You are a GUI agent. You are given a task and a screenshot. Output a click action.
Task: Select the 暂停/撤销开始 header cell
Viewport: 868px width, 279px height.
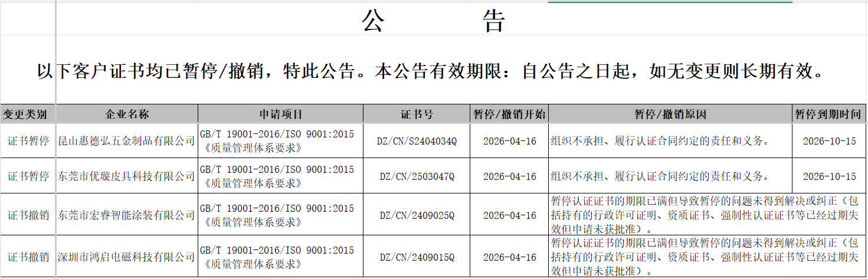[509, 114]
